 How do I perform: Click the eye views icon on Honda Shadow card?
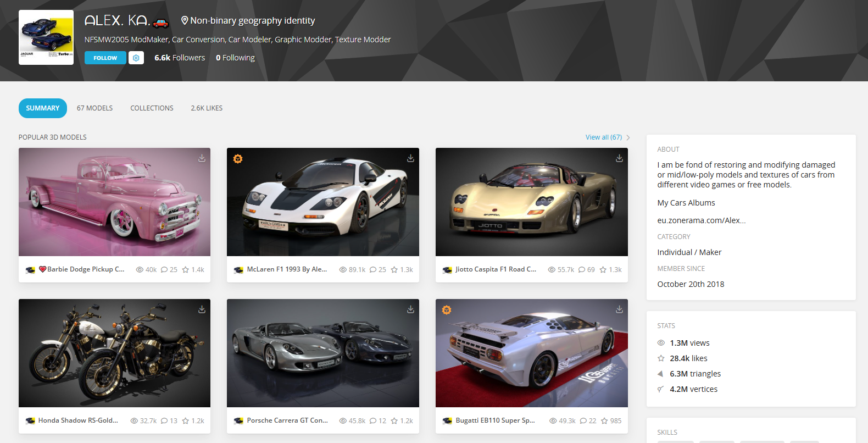point(134,421)
